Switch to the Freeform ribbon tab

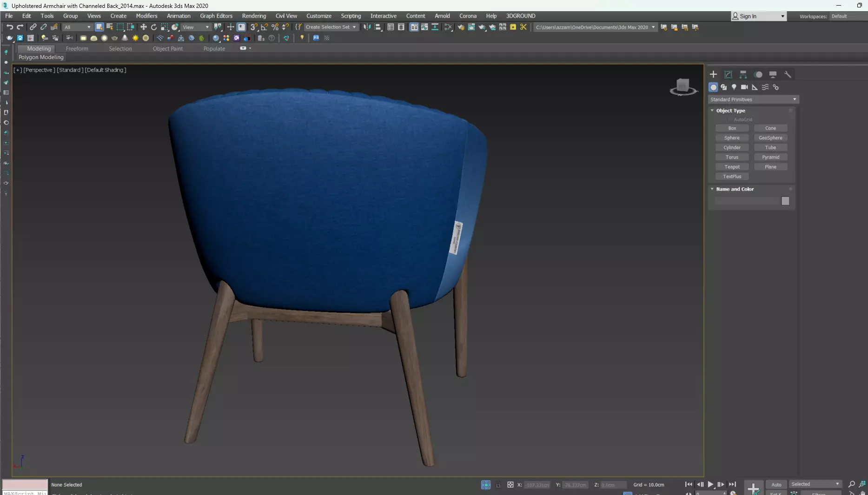[x=77, y=48]
